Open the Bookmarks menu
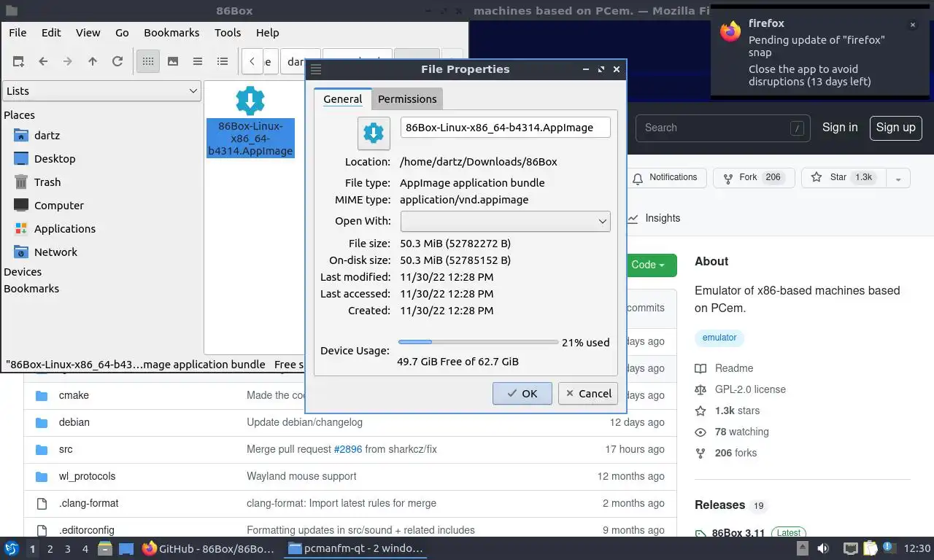This screenshot has height=560, width=934. (171, 32)
